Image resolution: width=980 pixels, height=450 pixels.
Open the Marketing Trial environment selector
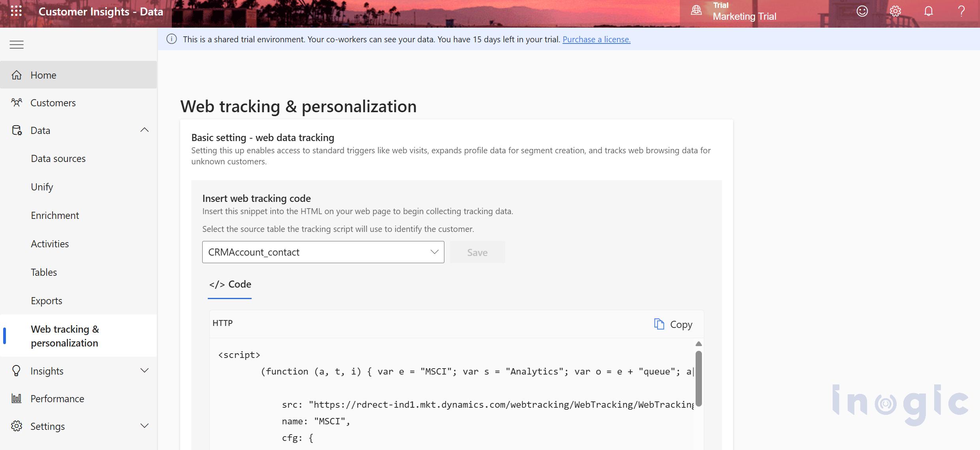[745, 12]
